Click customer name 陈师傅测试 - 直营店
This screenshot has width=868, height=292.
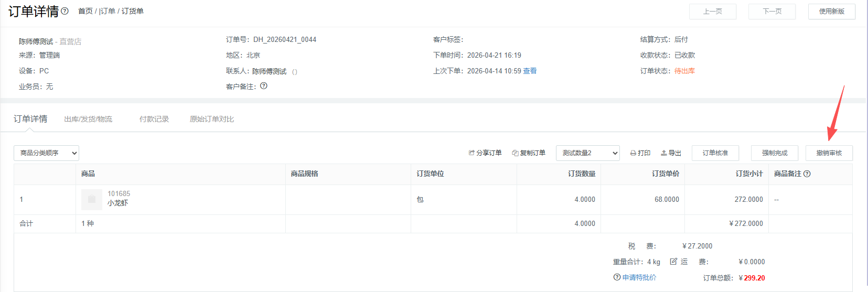tap(50, 41)
